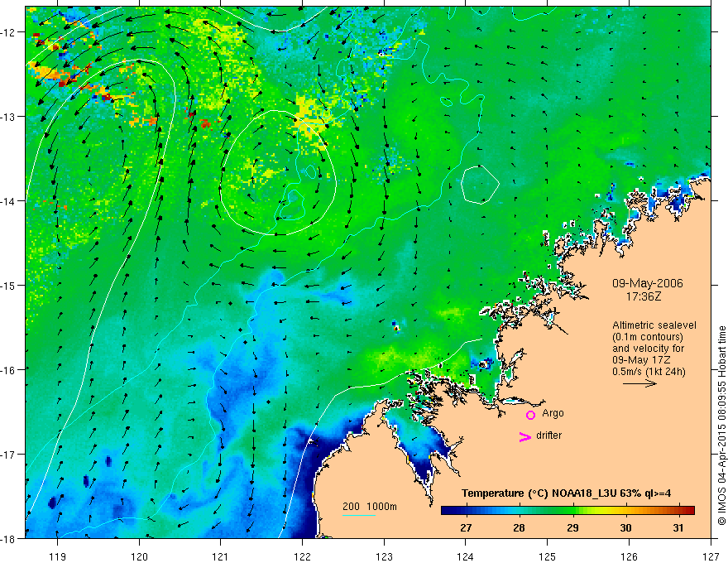Click the latitude axis label -18
This screenshot has width=728, height=563.
click(8, 538)
